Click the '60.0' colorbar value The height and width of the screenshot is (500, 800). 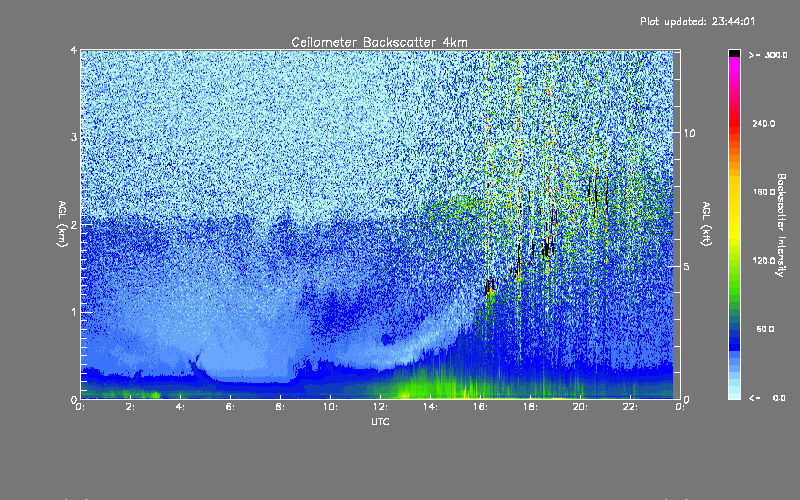click(x=765, y=329)
